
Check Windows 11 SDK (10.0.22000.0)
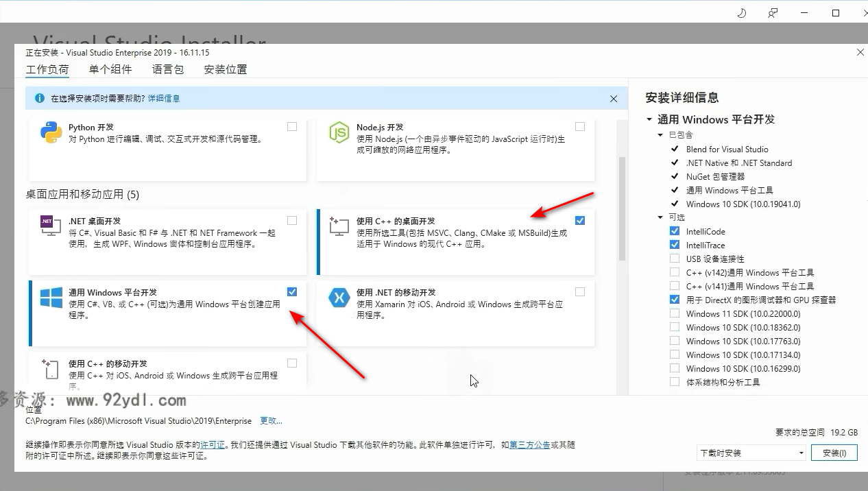tap(675, 313)
